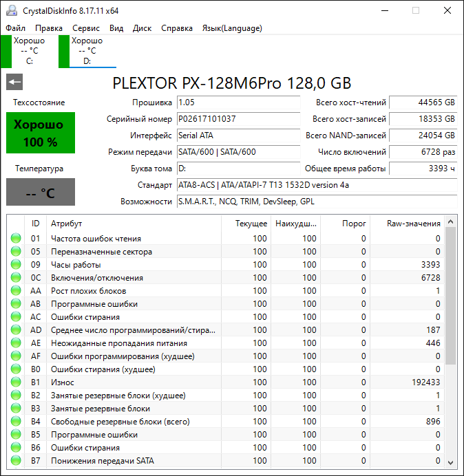Click green status indicator for disk C:

[6, 52]
